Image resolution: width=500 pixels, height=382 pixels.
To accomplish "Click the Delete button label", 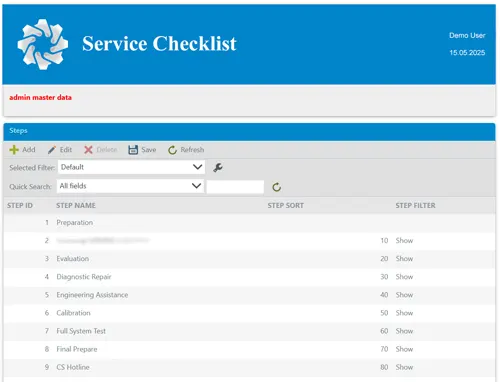I will point(107,150).
